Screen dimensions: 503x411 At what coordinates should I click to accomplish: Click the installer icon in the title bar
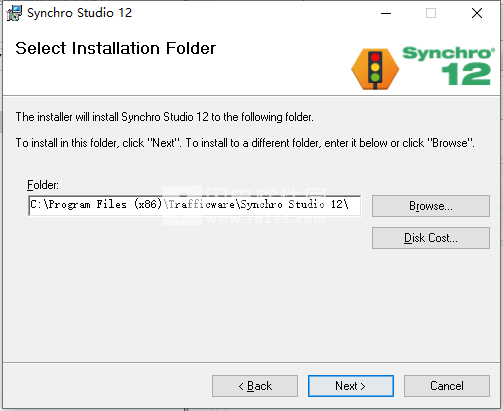[x=14, y=13]
